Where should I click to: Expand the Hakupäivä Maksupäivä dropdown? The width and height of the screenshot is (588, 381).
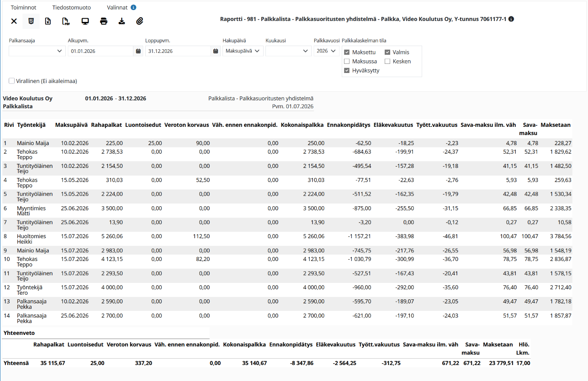[243, 51]
